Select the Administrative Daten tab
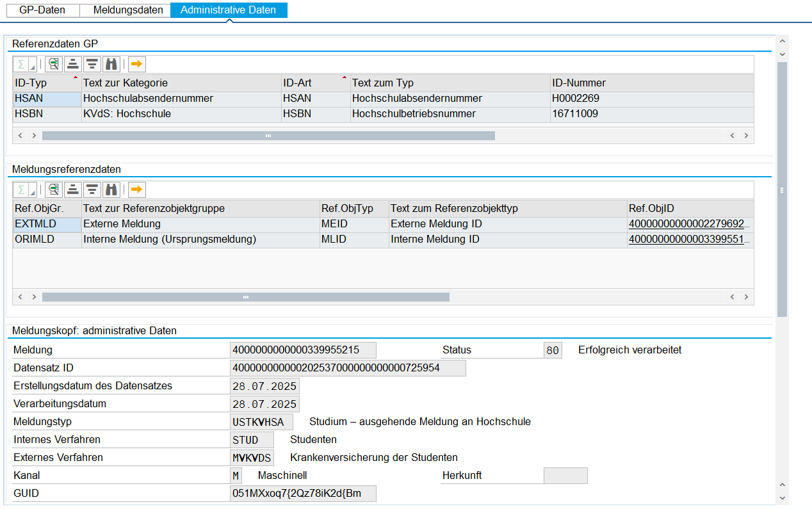 tap(229, 10)
